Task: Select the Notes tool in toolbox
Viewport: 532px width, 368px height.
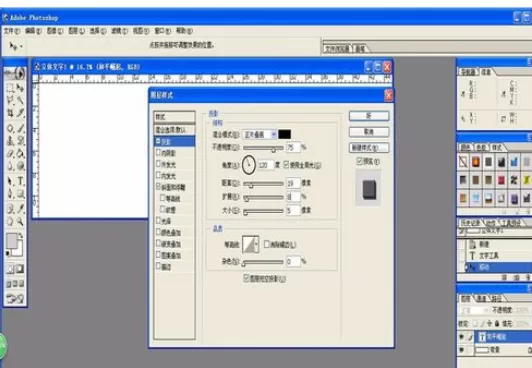Action: point(10,209)
